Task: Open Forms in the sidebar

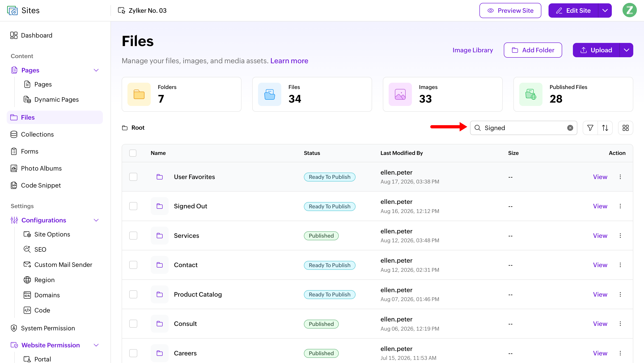Action: 25,151
